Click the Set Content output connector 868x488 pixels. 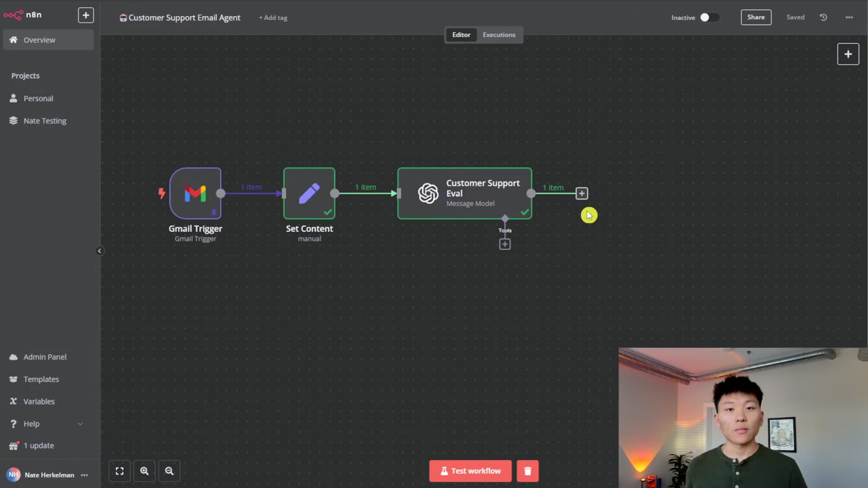335,193
